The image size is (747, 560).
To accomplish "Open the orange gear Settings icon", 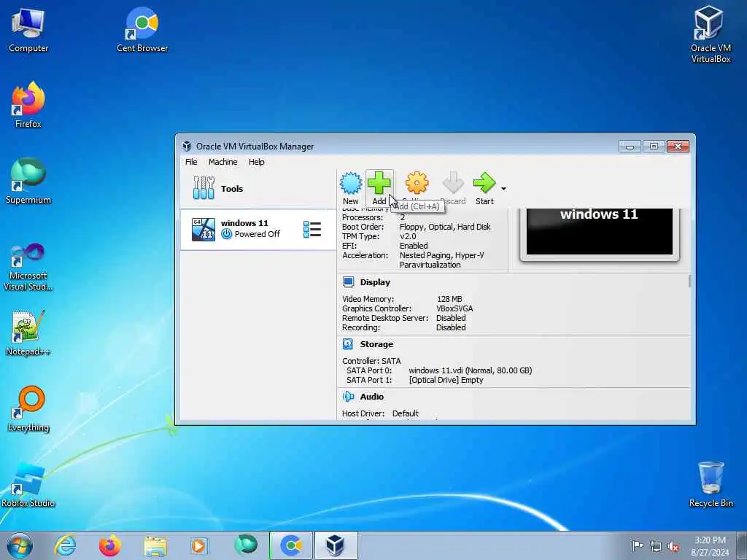I will click(x=417, y=183).
